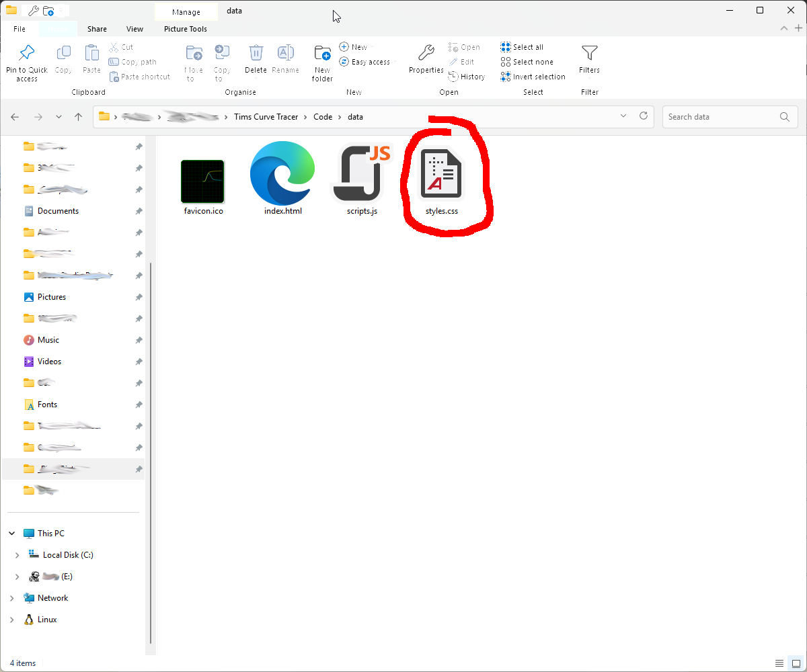Click the Filters funnel icon
Screen dimensions: 807x672
[x=590, y=53]
